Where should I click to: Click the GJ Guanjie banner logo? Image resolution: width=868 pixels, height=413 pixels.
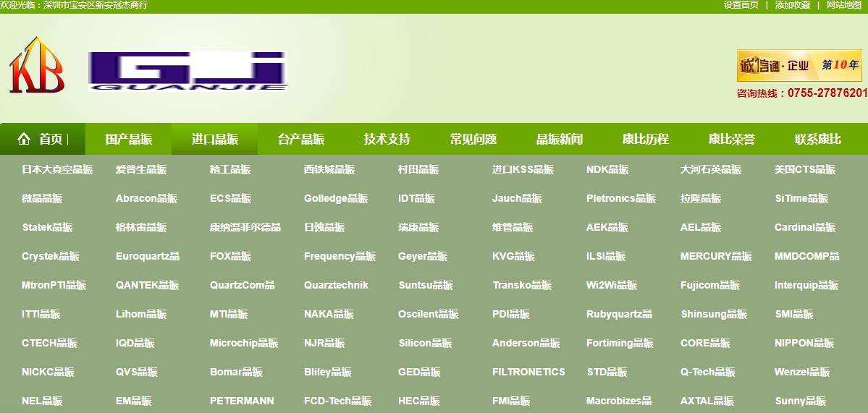click(187, 71)
